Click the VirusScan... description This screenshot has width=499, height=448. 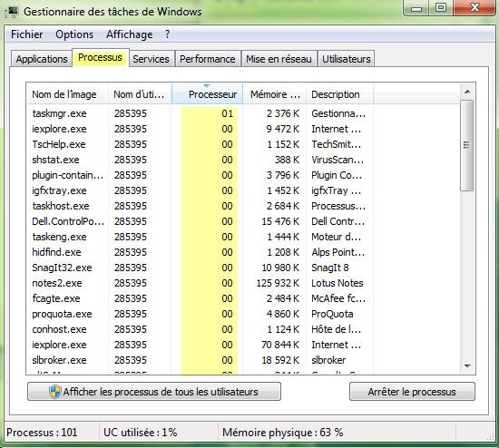click(x=338, y=160)
